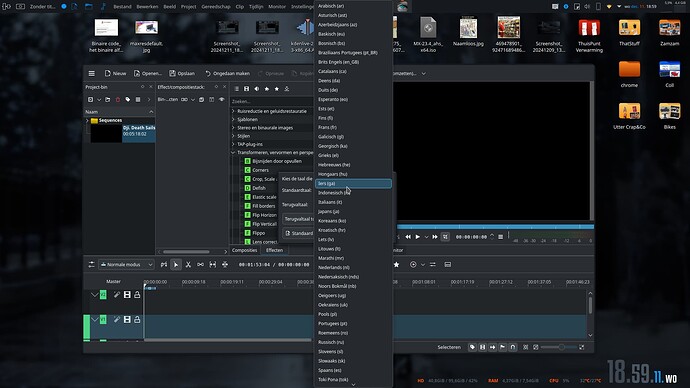
Task: Click the Openen toolbar button
Action: pos(148,73)
